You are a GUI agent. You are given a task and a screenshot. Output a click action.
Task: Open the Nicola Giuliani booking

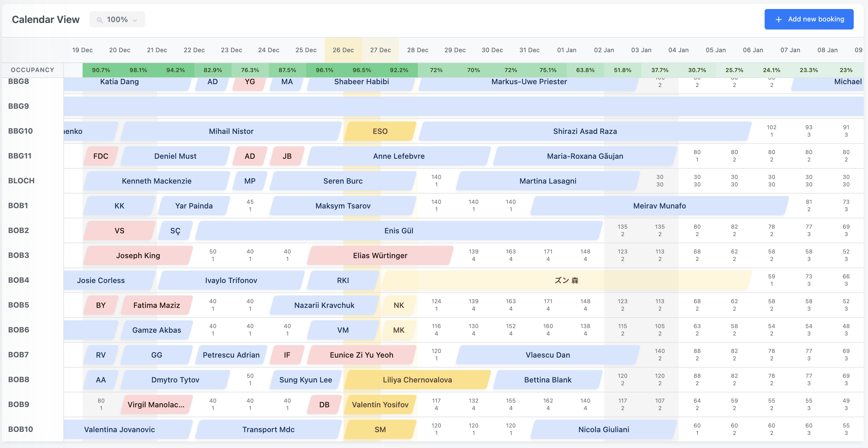click(x=603, y=429)
